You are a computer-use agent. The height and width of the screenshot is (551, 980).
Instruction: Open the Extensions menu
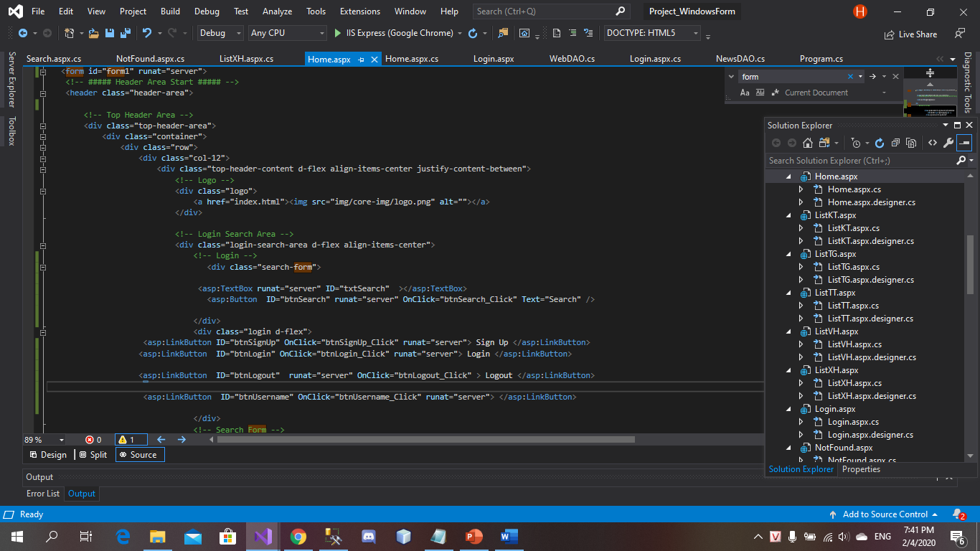pyautogui.click(x=360, y=11)
